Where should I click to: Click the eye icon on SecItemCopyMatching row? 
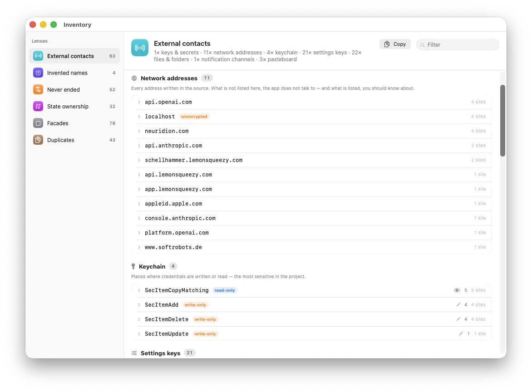457,290
